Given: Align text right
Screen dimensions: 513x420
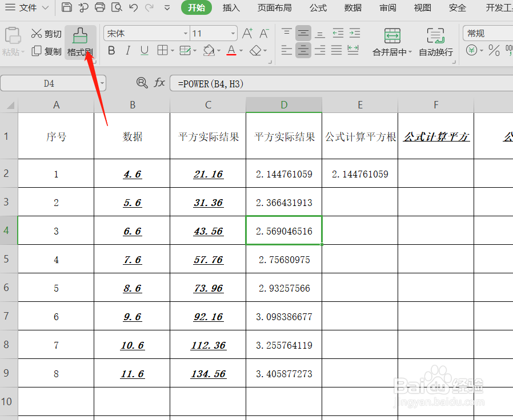Looking at the screenshot, I should [320, 51].
